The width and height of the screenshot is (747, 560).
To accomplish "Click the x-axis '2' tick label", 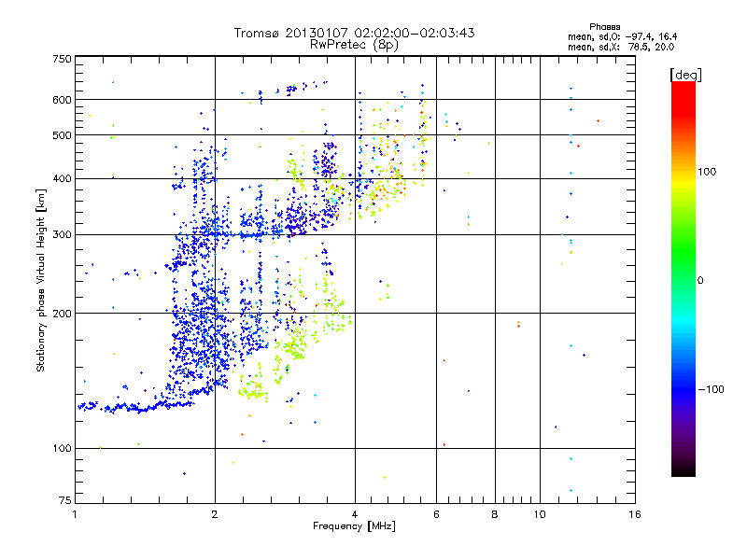I will pos(215,514).
